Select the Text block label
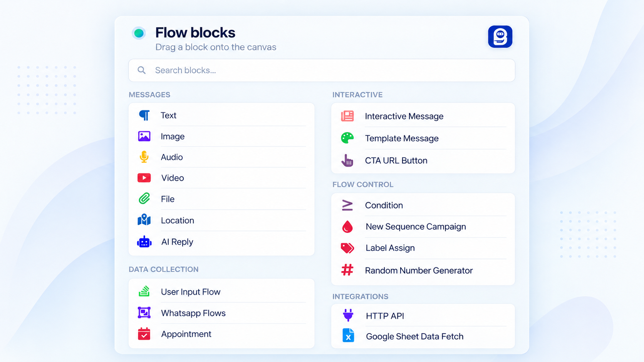 pos(168,115)
